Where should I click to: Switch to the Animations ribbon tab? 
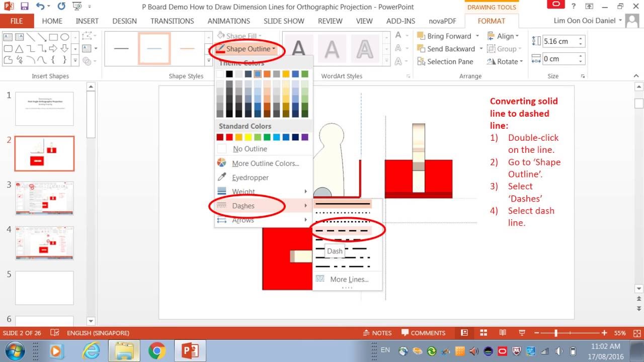[229, 21]
